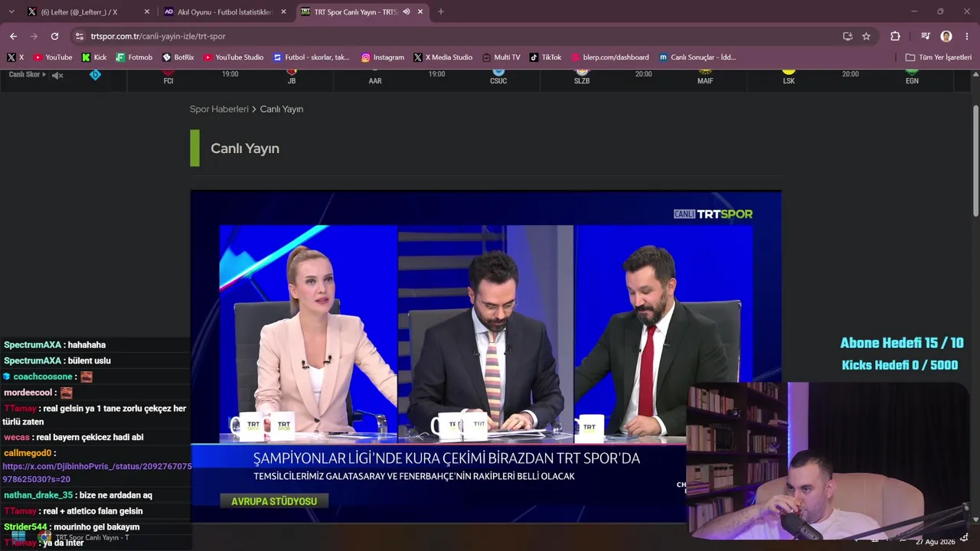
Task: Open the Extensions puzzle icon
Action: (895, 36)
